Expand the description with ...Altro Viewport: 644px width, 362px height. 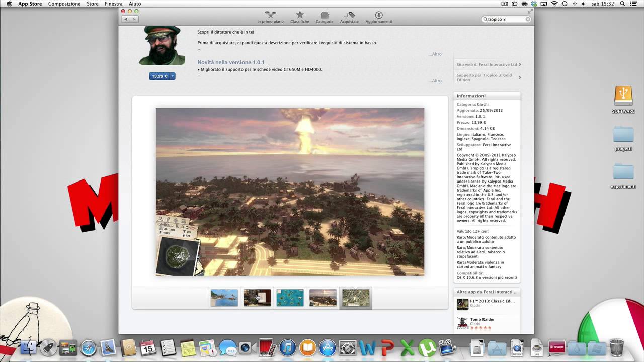(x=435, y=54)
